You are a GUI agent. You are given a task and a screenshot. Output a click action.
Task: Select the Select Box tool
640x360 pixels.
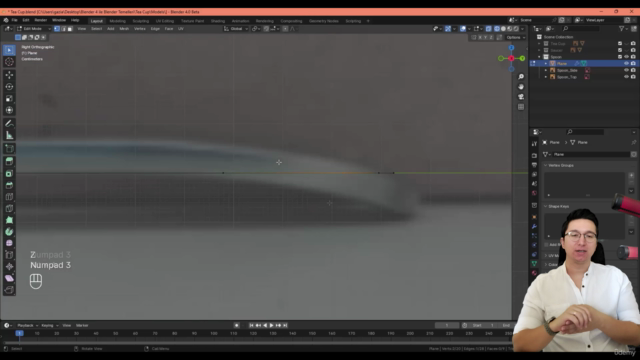tap(9, 50)
